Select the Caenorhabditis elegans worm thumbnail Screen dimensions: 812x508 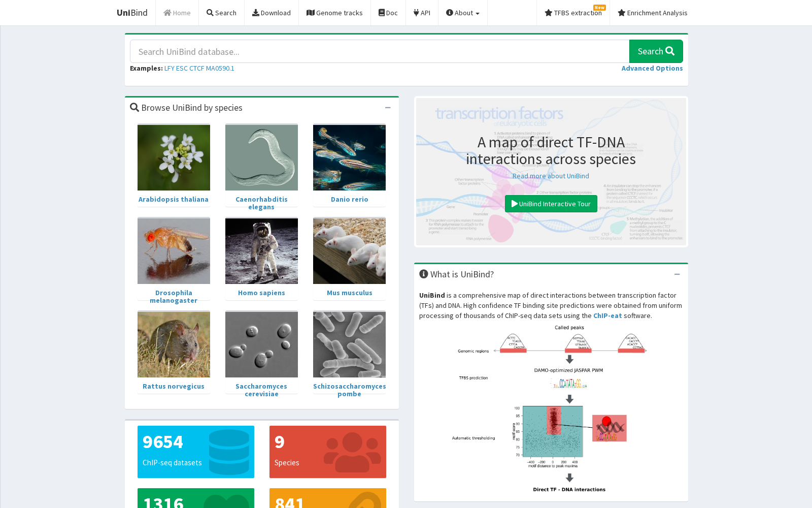[x=261, y=157]
